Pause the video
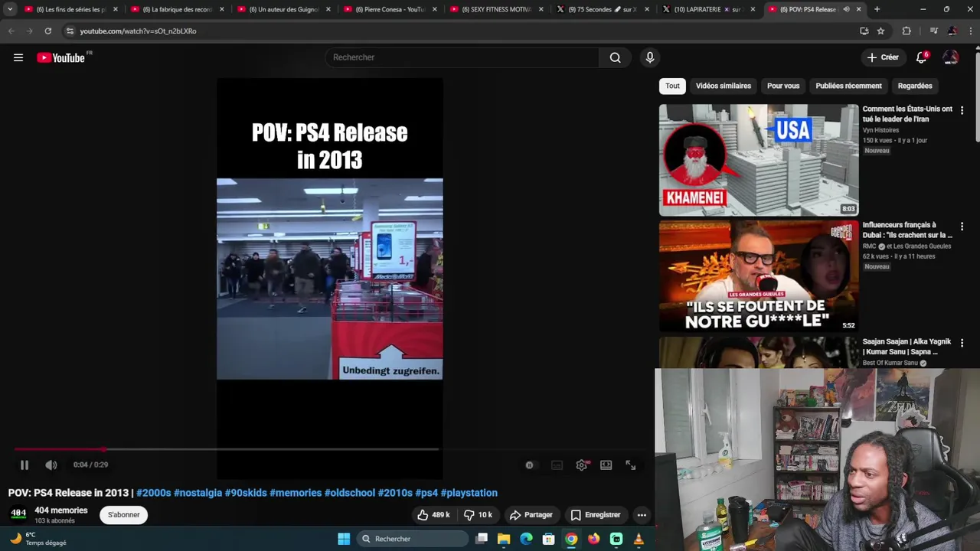The height and width of the screenshot is (551, 980). [x=24, y=465]
